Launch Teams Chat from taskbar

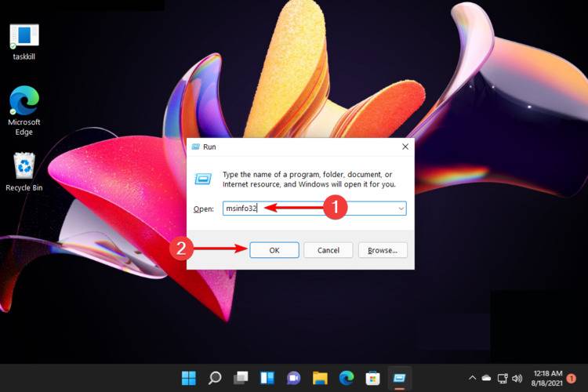pos(293,378)
